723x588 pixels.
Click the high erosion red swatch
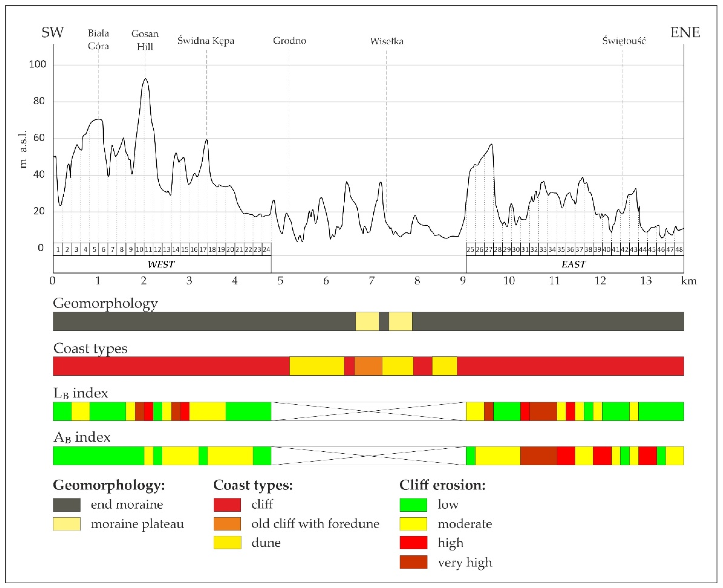(x=413, y=543)
